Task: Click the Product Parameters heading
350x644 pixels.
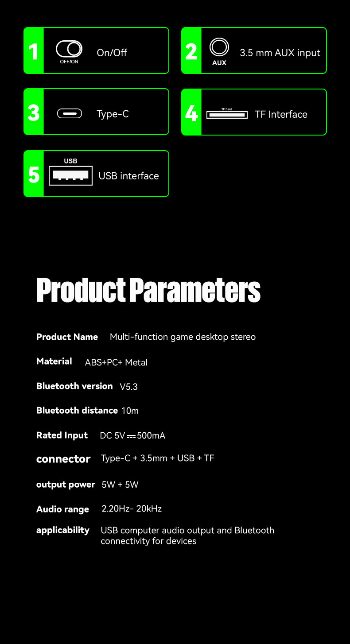Action: tap(148, 291)
